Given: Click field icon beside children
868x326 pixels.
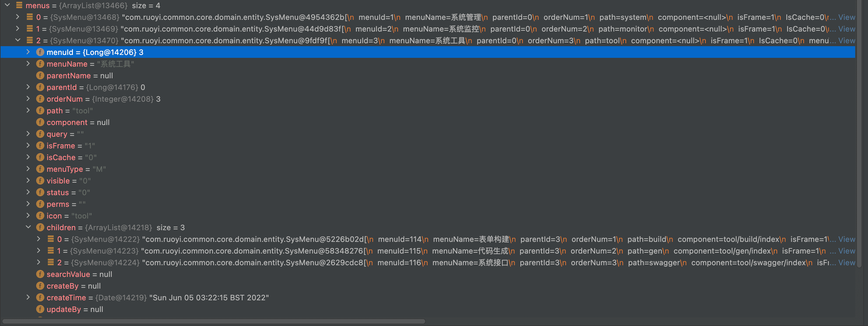Looking at the screenshot, I should coord(40,228).
